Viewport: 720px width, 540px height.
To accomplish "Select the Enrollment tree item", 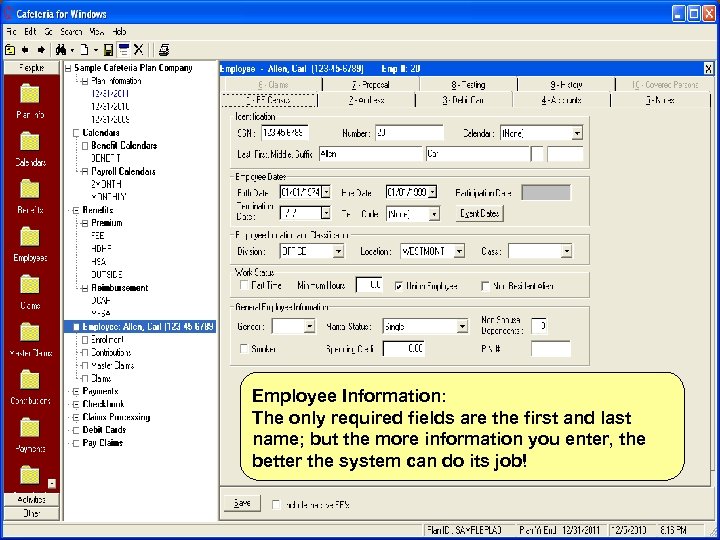I will pyautogui.click(x=107, y=340).
